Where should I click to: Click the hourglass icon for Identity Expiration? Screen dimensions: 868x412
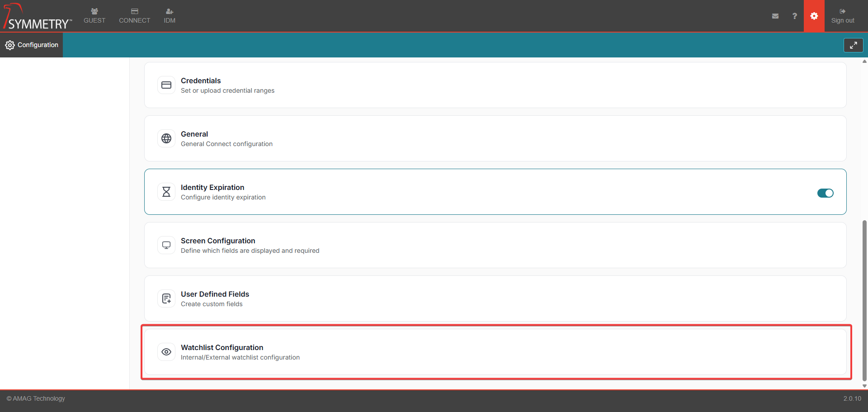point(166,192)
